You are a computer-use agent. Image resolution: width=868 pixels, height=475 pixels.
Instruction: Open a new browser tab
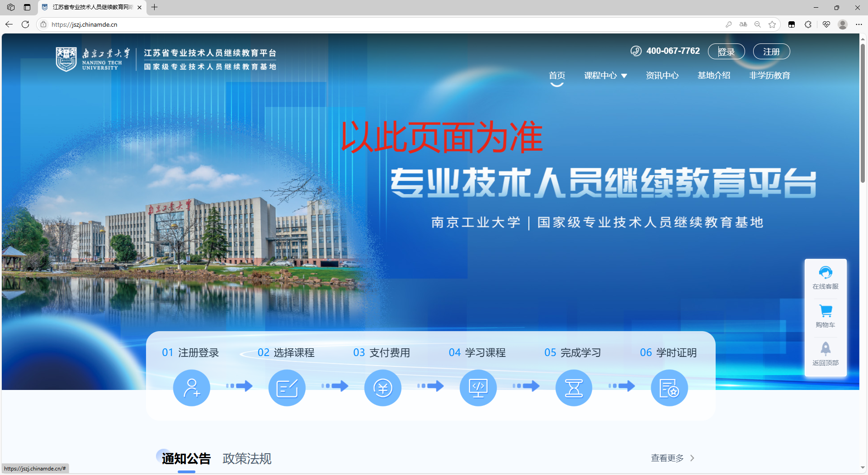coord(155,7)
